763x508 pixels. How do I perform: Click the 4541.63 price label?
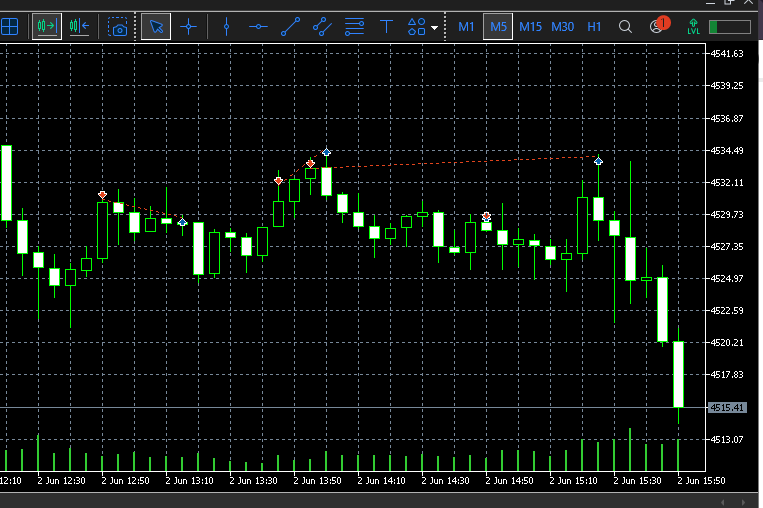coord(727,54)
